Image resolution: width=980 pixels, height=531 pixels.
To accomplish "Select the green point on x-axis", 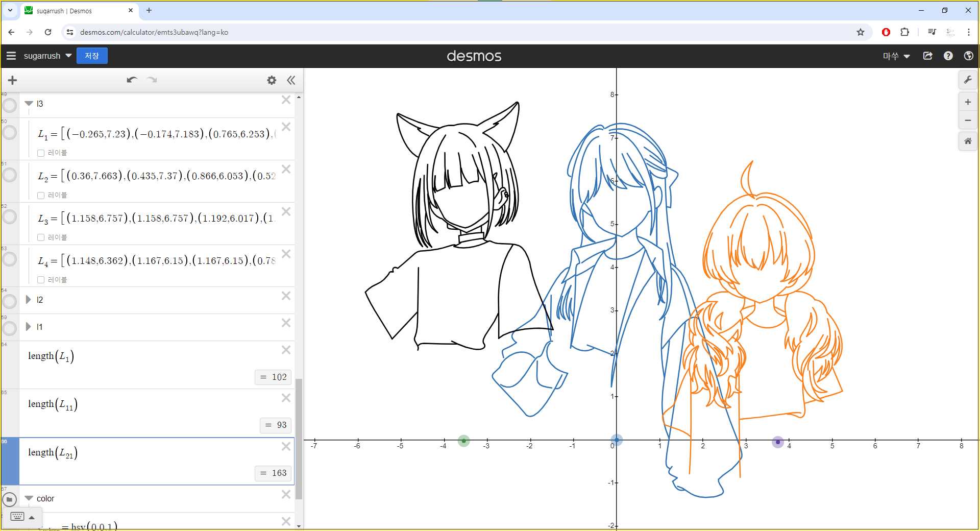I will [x=463, y=441].
